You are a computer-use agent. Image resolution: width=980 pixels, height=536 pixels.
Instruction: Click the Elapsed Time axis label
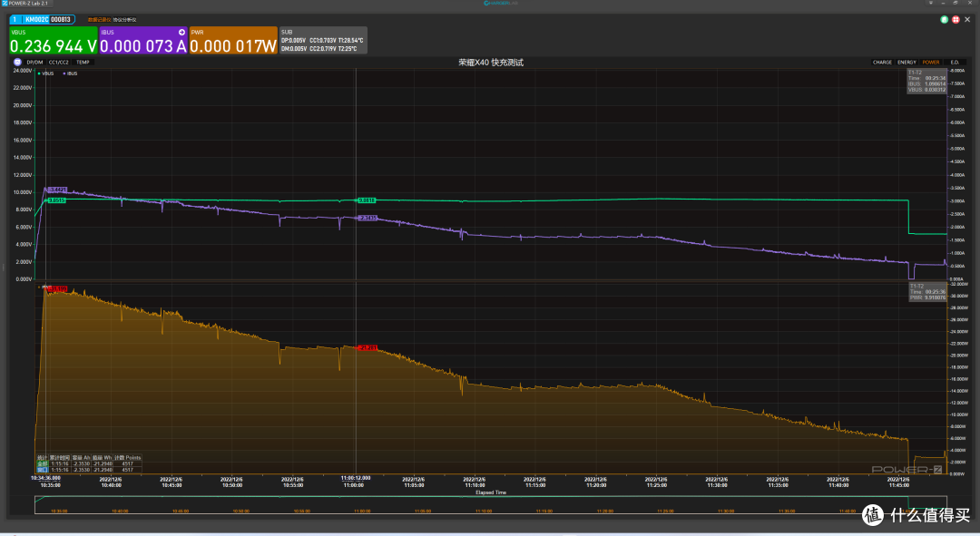tap(491, 492)
